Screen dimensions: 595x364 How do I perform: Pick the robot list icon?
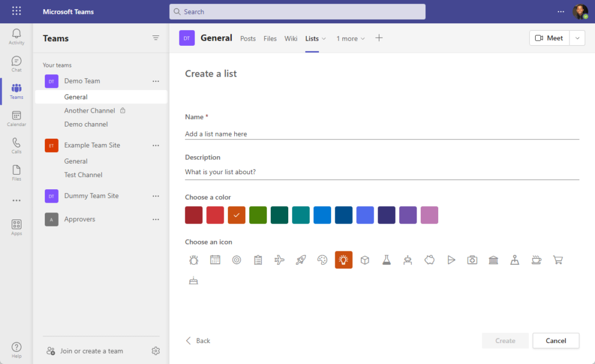pos(408,260)
